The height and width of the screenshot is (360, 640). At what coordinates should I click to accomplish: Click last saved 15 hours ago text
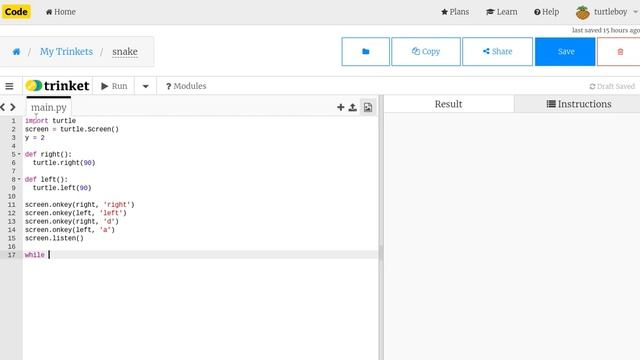[x=606, y=30]
